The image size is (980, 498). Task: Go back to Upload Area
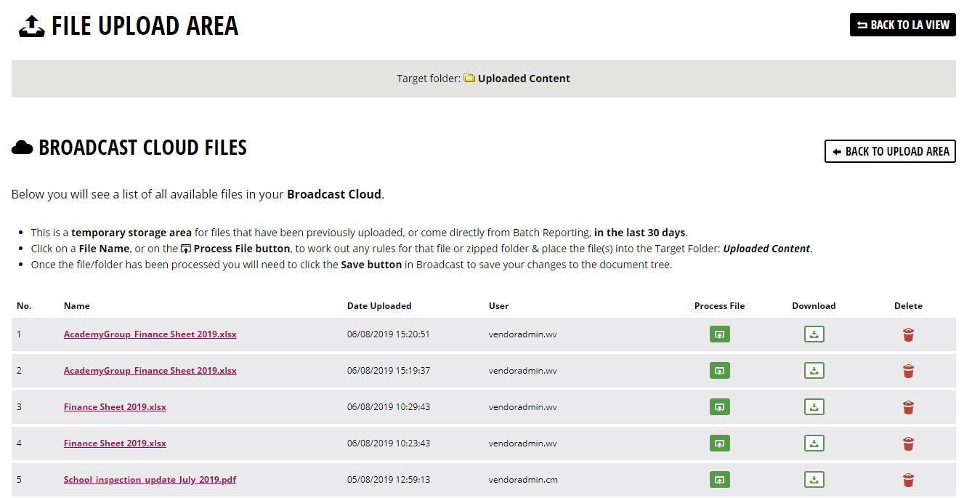[x=890, y=151]
